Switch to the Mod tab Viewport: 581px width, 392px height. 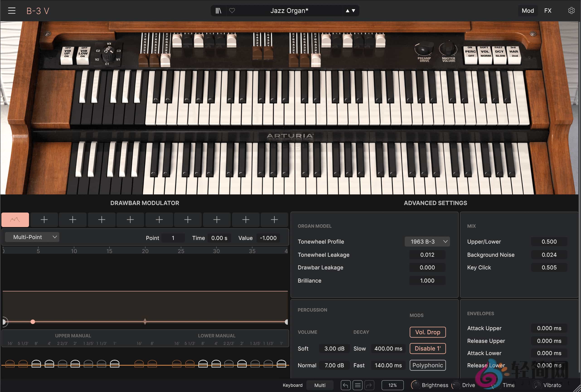528,10
